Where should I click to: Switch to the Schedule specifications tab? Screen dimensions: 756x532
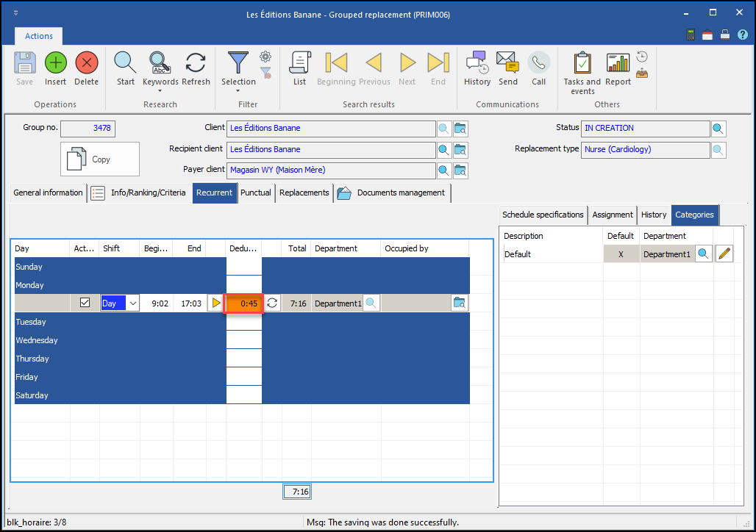543,215
